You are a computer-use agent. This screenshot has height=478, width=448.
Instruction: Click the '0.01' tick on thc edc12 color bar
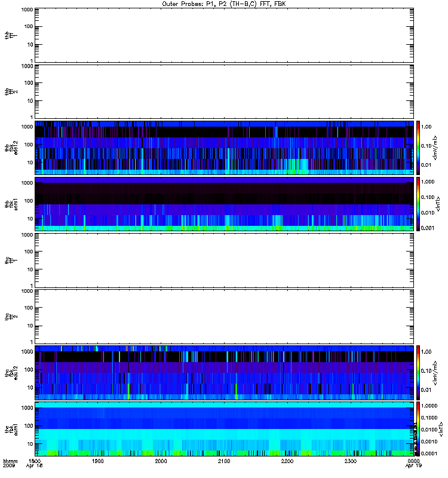(426, 390)
